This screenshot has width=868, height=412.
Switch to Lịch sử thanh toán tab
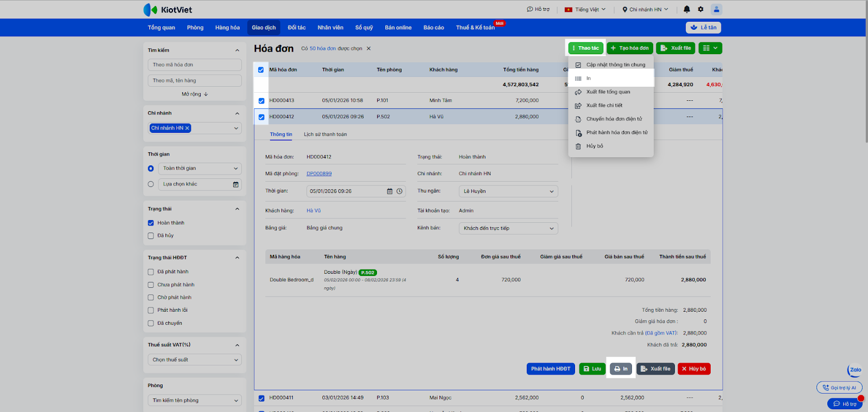click(x=325, y=134)
